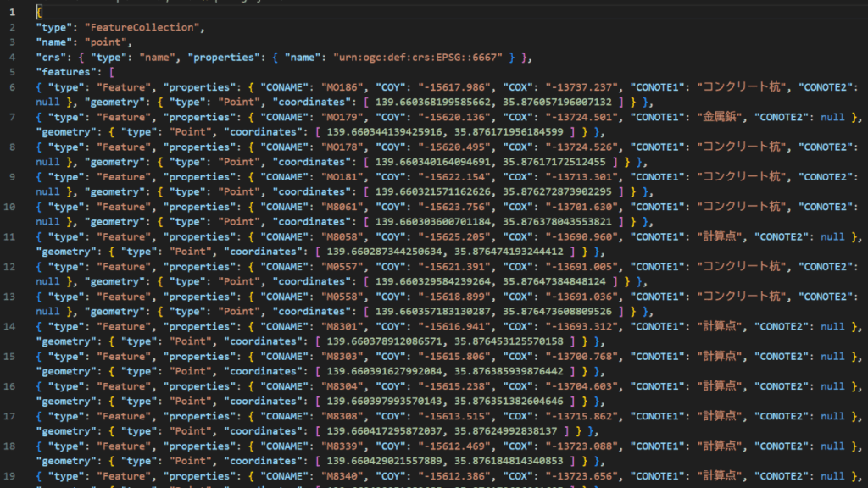Select COY value "-15621.391"

pos(454,266)
